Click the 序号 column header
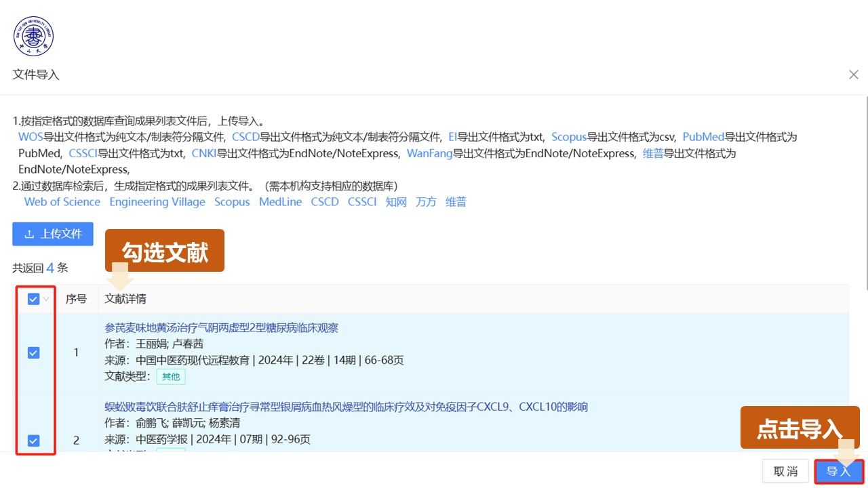The width and height of the screenshot is (868, 488). [x=76, y=299]
